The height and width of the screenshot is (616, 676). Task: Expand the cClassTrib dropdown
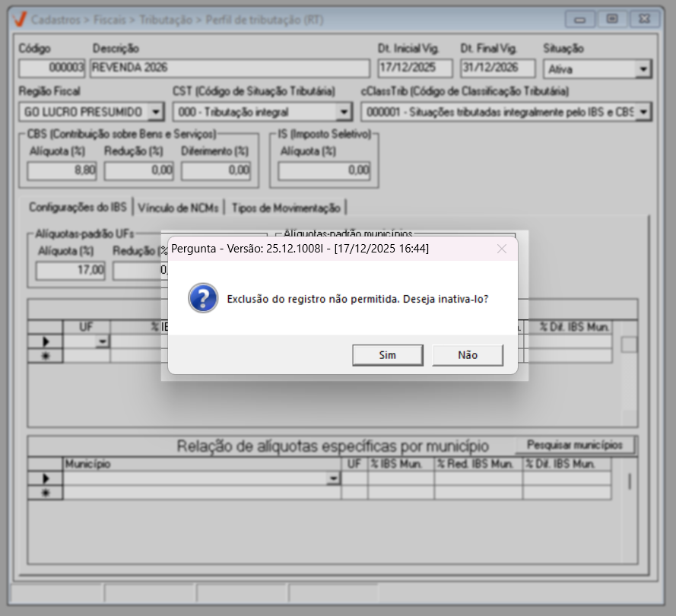643,112
